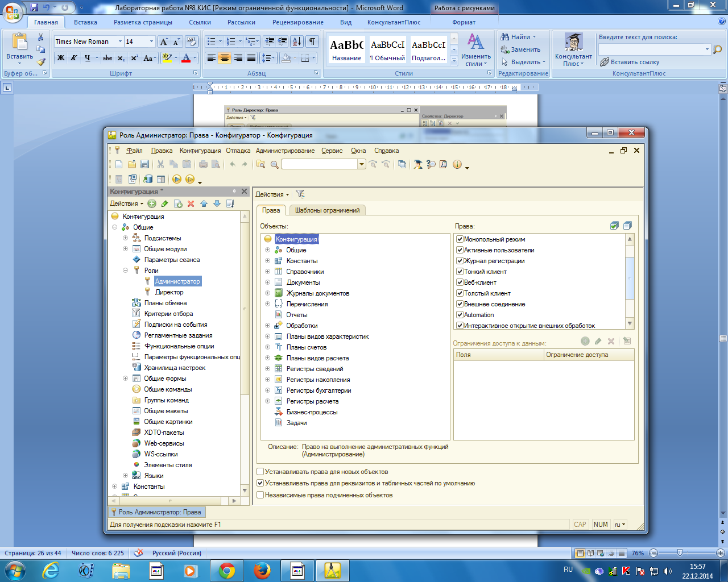Open Конфигурация menu in Configurator

pos(200,151)
